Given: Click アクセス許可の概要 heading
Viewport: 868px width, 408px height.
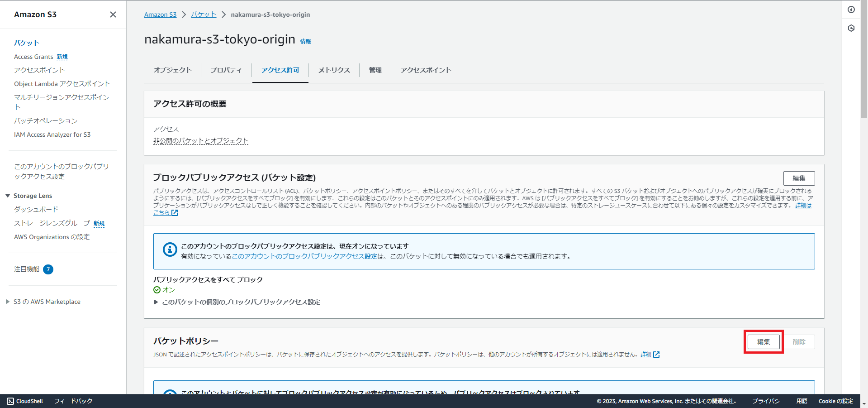Looking at the screenshot, I should [190, 104].
